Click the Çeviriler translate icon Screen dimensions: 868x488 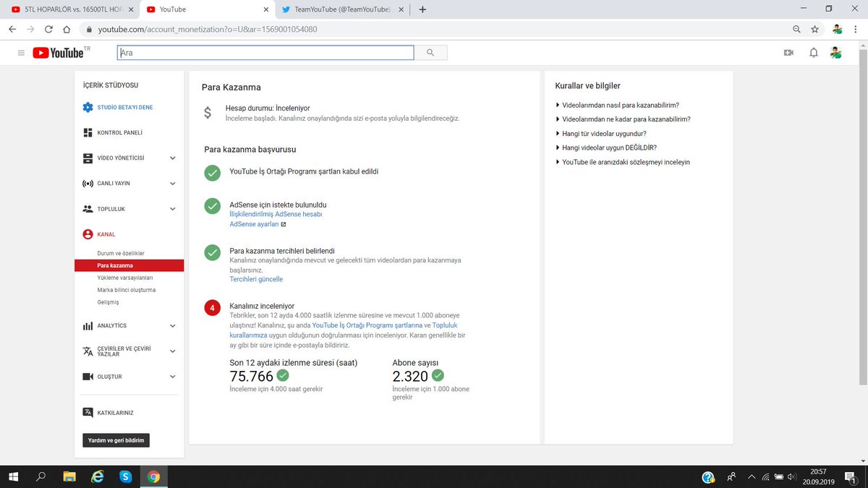[x=88, y=351]
